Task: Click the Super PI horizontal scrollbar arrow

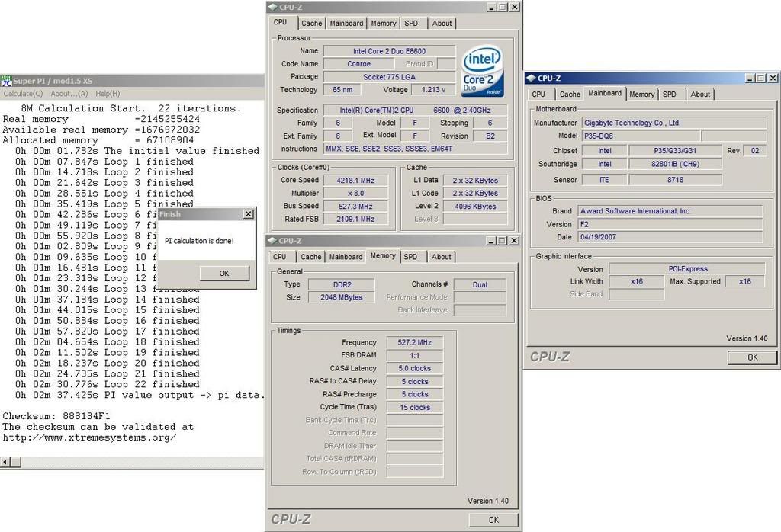Action: tap(5, 460)
